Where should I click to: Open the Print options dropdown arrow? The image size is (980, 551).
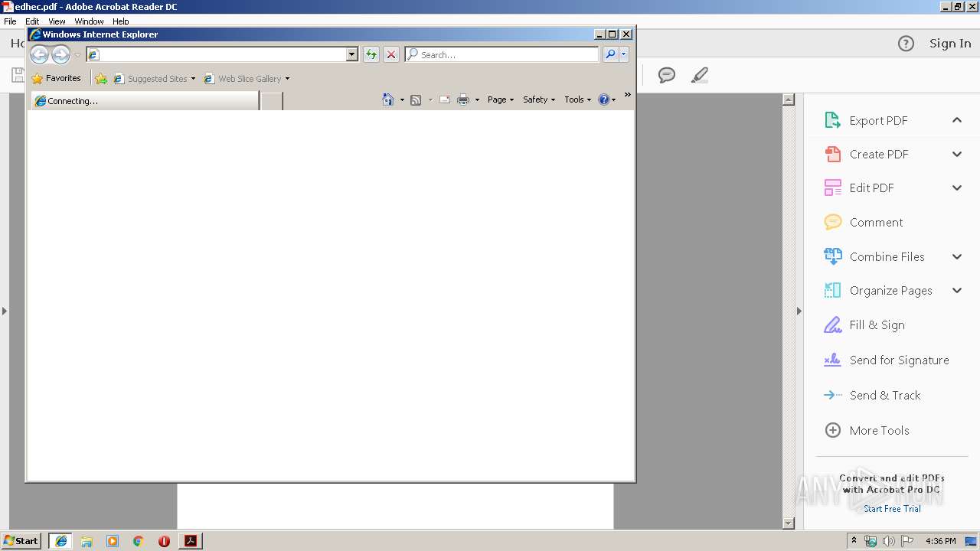click(477, 99)
